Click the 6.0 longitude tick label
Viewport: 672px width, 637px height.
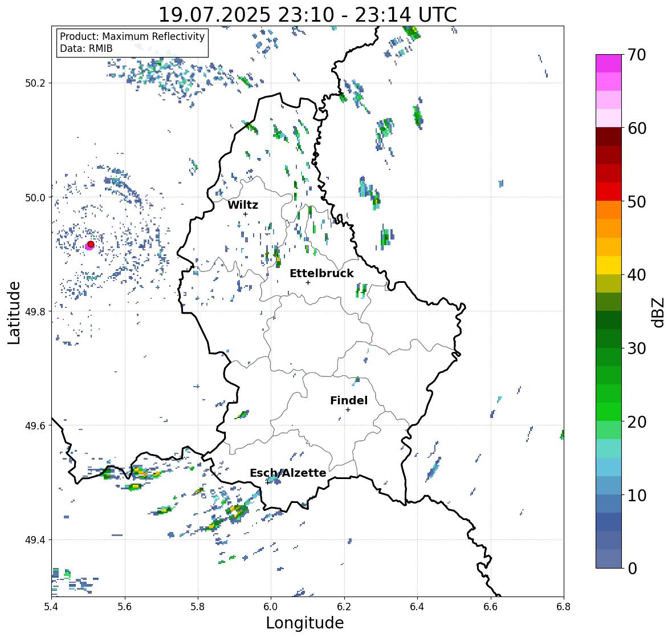[271, 607]
